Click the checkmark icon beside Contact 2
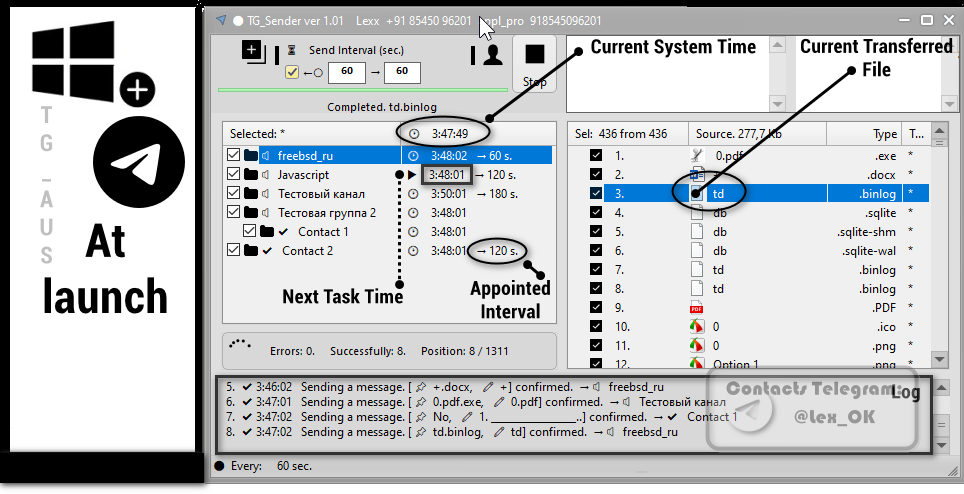The height and width of the screenshot is (494, 964). click(x=267, y=251)
